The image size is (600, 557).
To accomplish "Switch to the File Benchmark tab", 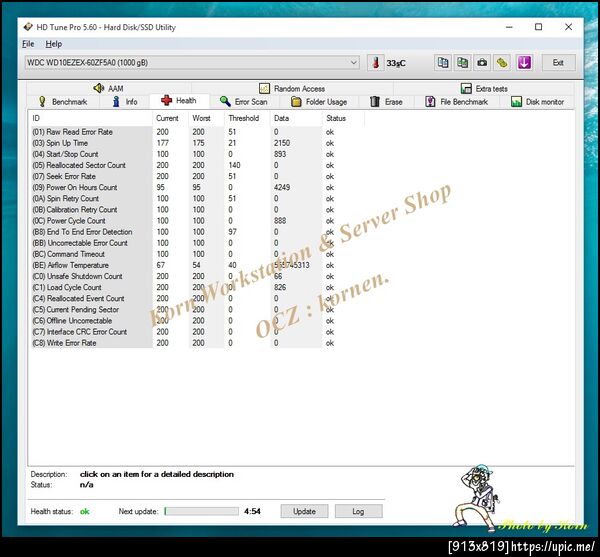I will click(x=457, y=102).
